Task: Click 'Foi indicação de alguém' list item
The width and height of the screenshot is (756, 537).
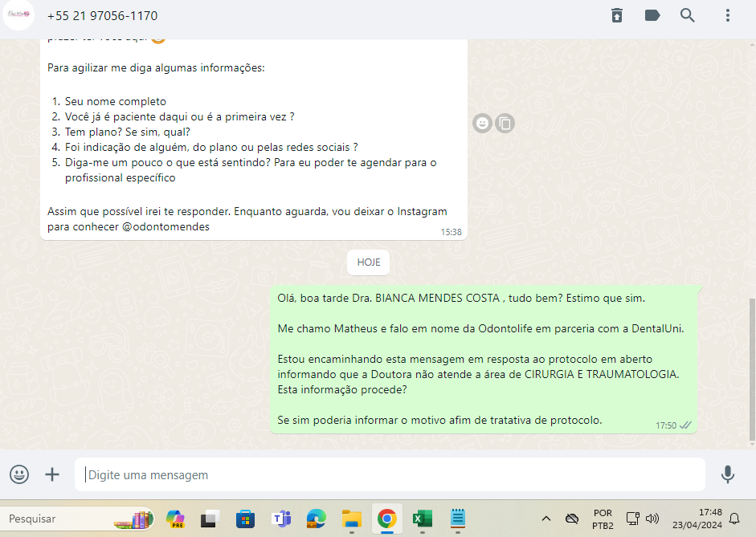Action: [x=211, y=148]
